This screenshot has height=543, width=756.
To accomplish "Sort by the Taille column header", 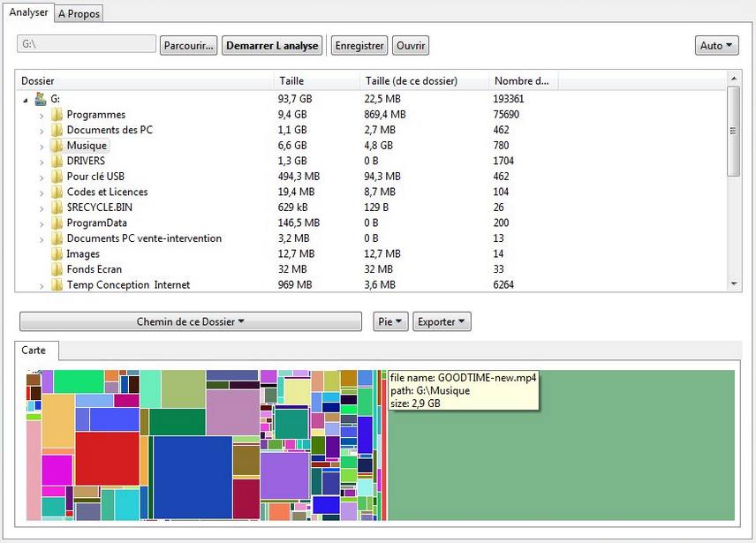I will point(317,81).
